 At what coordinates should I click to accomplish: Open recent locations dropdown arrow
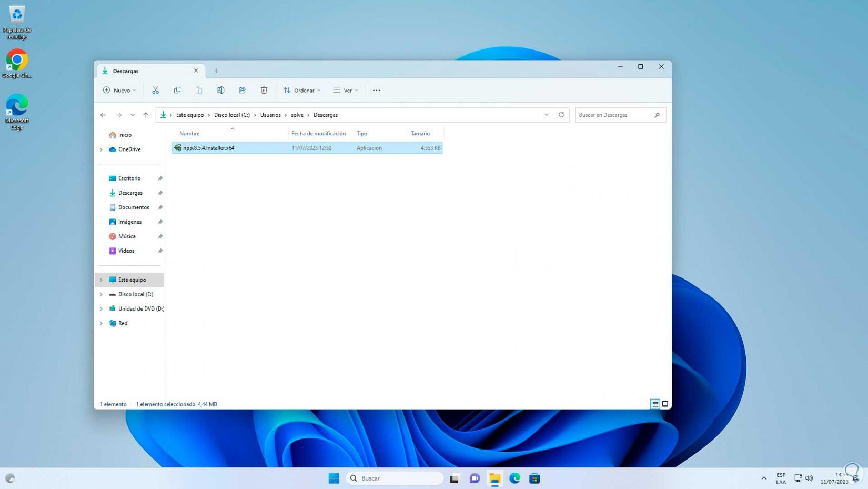[133, 115]
